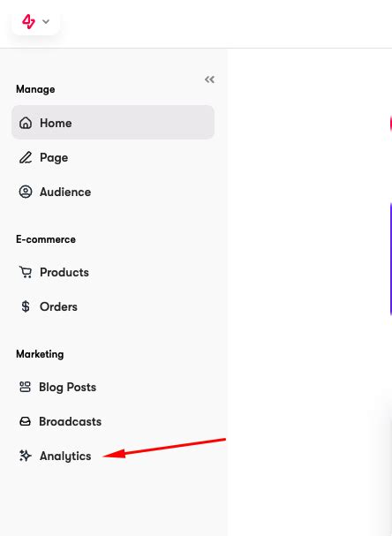
Task: Click the Orders dollar sign icon
Action: tap(26, 306)
